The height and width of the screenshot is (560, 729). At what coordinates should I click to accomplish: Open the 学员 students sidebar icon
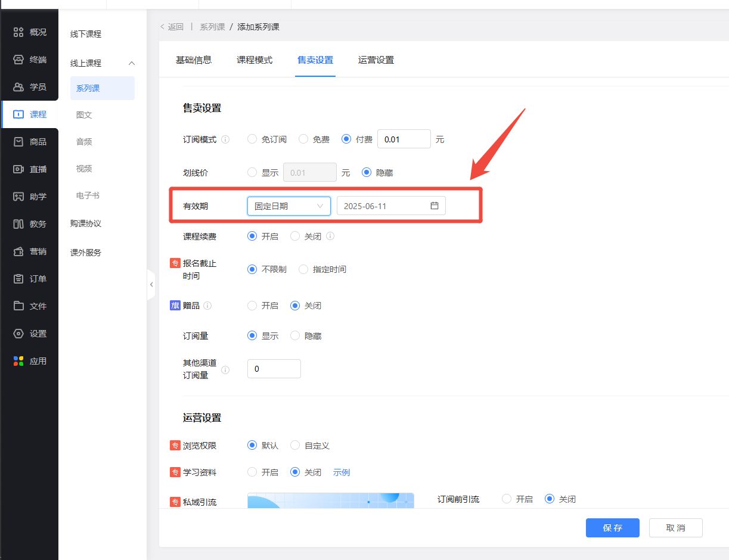(x=18, y=87)
